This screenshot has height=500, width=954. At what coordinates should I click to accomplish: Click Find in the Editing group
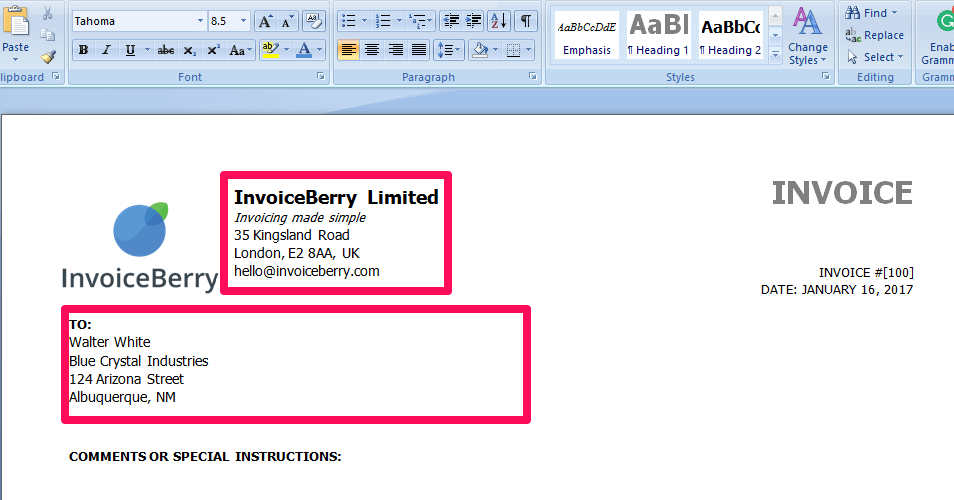click(x=871, y=13)
